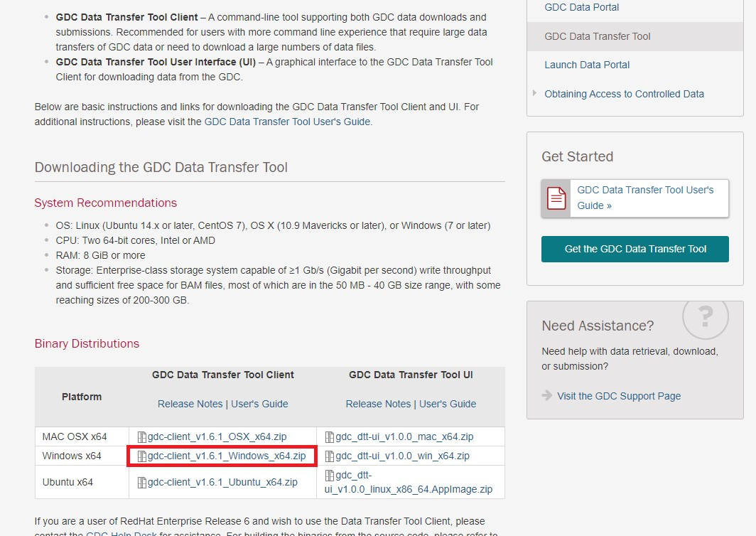
Task: Click the Need Assistance? heading
Action: (598, 326)
